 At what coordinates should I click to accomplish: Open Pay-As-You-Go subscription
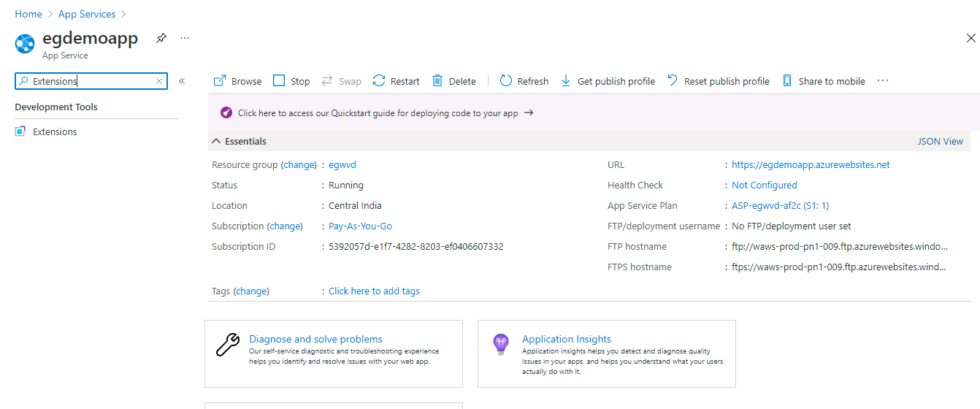[361, 226]
